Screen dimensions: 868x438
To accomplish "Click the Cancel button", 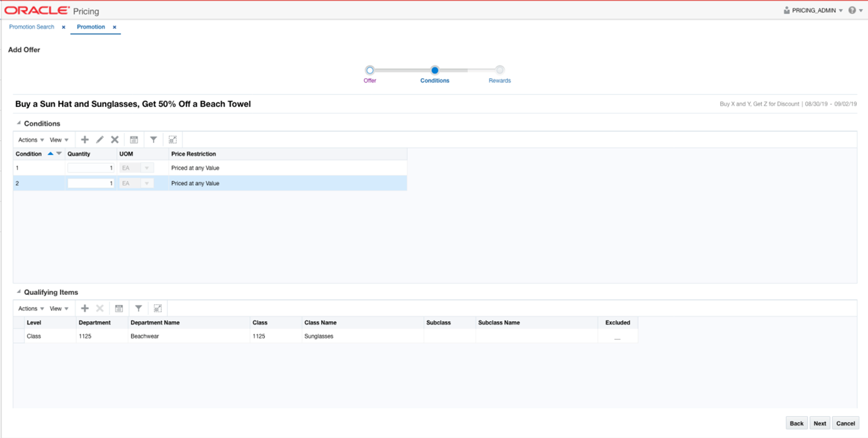I will tap(846, 424).
